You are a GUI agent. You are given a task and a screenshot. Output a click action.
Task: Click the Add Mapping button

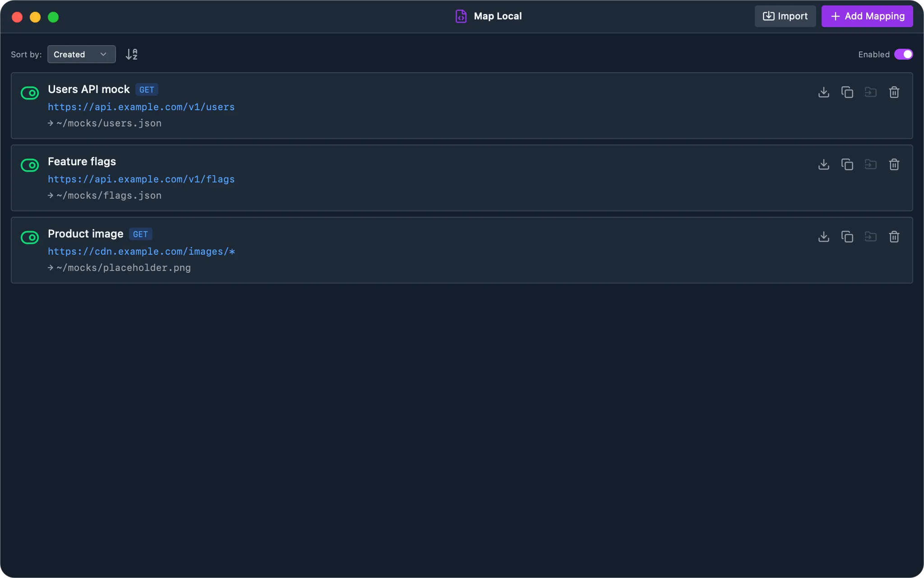(867, 16)
